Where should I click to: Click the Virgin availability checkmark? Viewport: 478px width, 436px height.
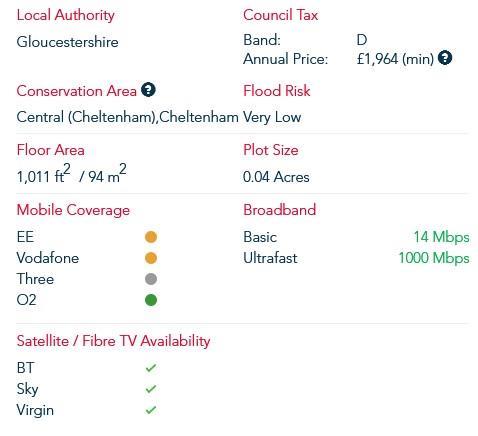[151, 410]
